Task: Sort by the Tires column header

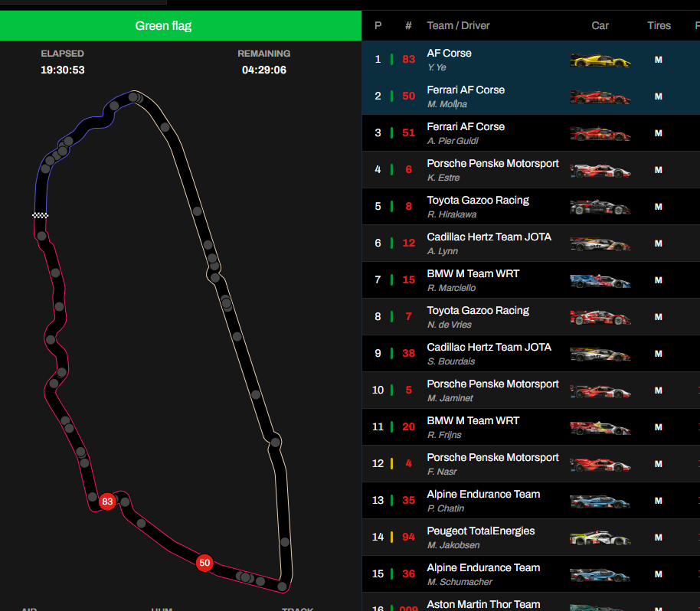Action: [659, 25]
